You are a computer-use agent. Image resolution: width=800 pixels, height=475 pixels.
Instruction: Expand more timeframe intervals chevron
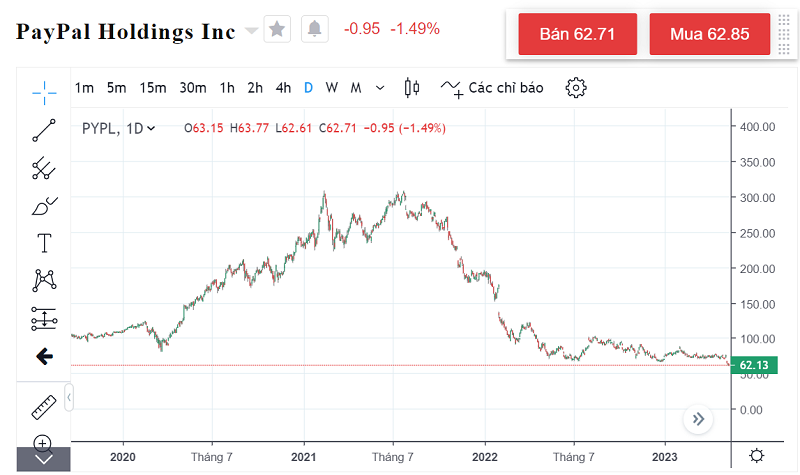pyautogui.click(x=379, y=87)
